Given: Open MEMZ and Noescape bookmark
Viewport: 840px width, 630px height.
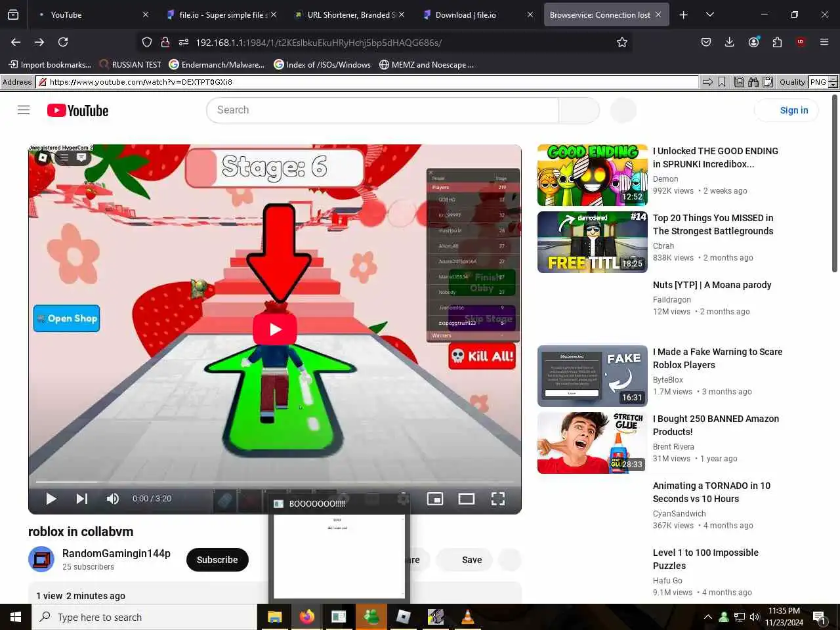Looking at the screenshot, I should pos(427,64).
